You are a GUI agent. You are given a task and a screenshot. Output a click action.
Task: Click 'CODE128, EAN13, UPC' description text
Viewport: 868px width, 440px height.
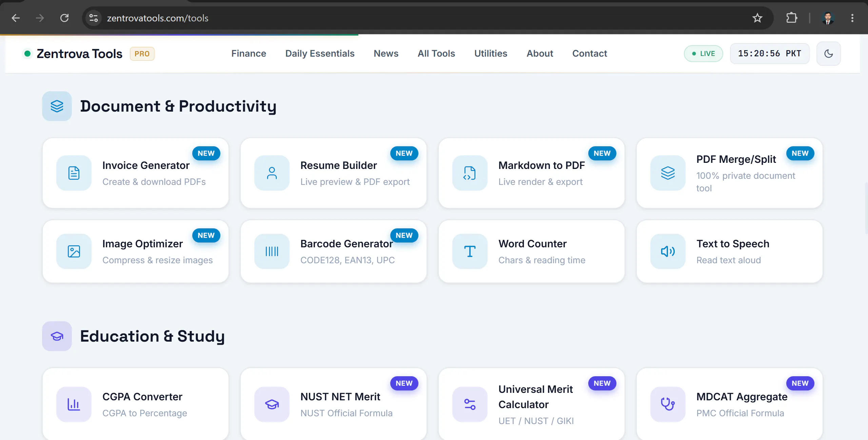pyautogui.click(x=348, y=260)
